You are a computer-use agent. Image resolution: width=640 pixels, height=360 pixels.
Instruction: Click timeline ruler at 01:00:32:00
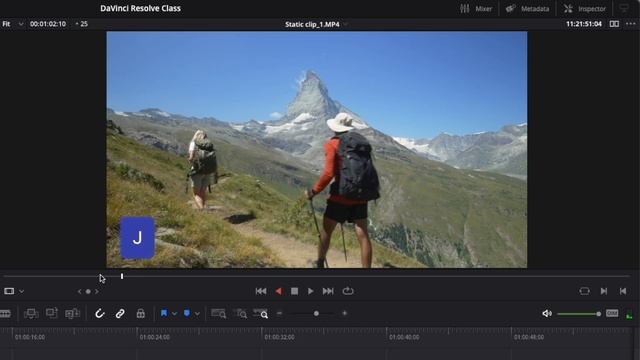click(x=280, y=337)
